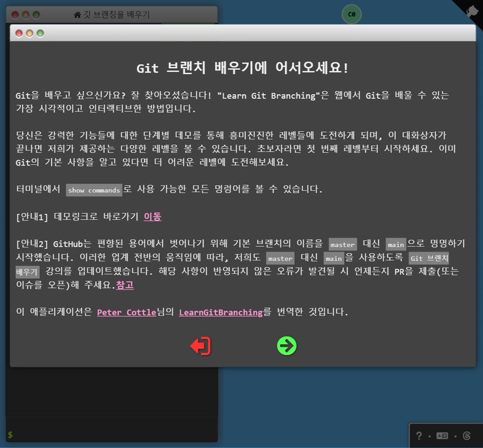Click the red exit dialog icon

point(200,346)
